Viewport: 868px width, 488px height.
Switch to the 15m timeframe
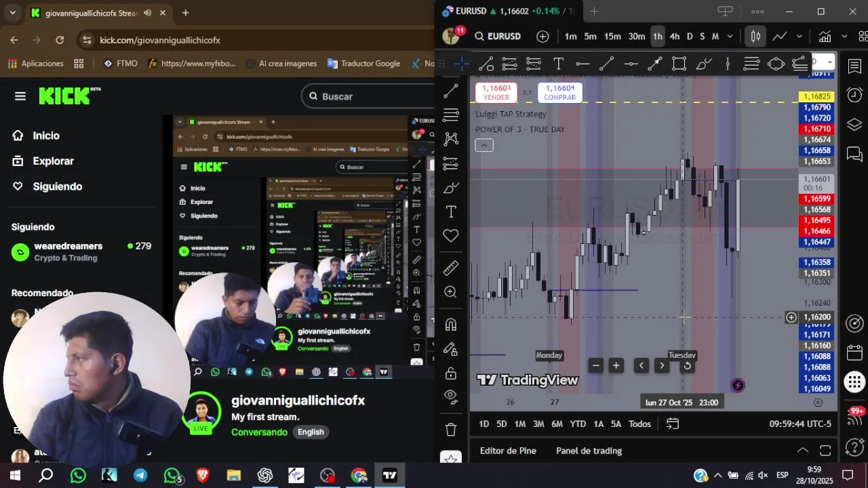coord(612,37)
